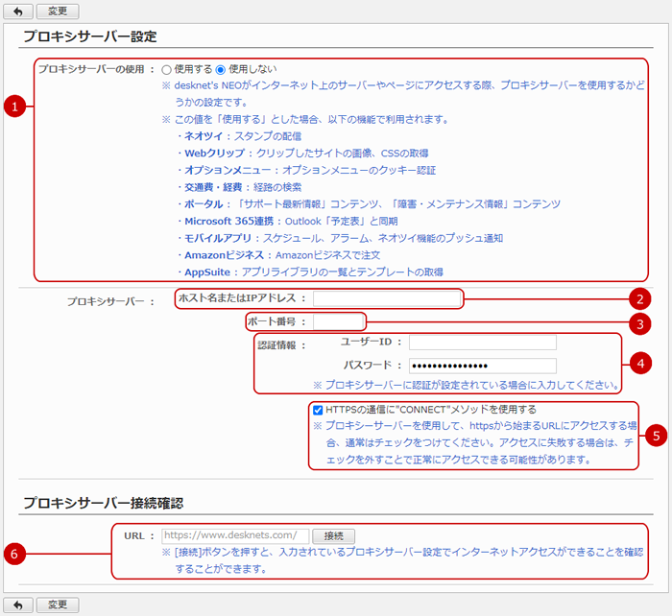This screenshot has width=672, height=616.
Task: Click the red number 5 marker
Action: [x=657, y=436]
